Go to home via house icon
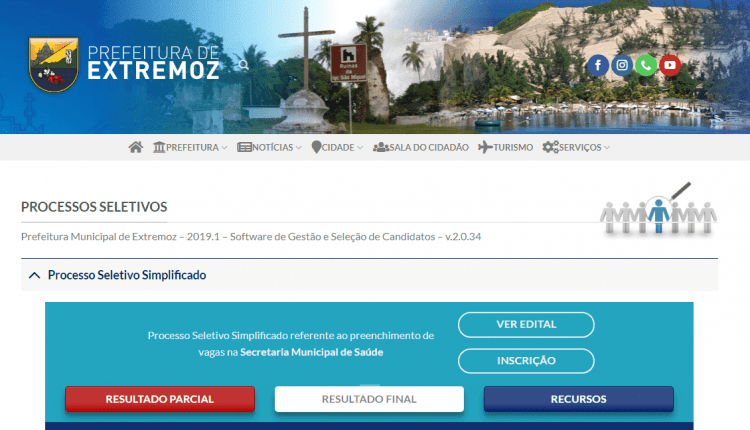 136,147
